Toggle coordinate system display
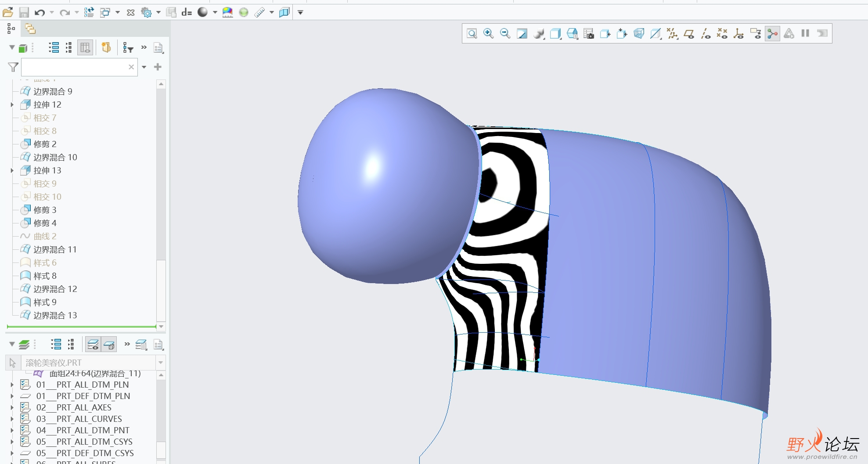This screenshot has height=464, width=868. click(739, 33)
